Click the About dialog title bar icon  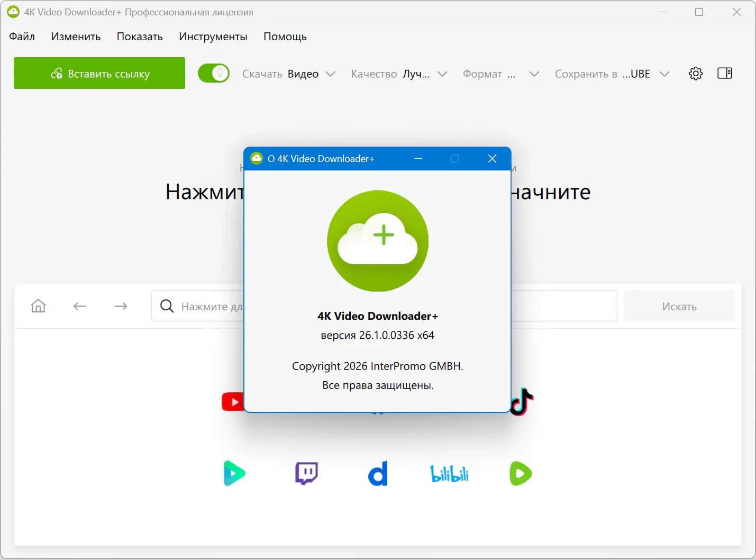pos(257,158)
